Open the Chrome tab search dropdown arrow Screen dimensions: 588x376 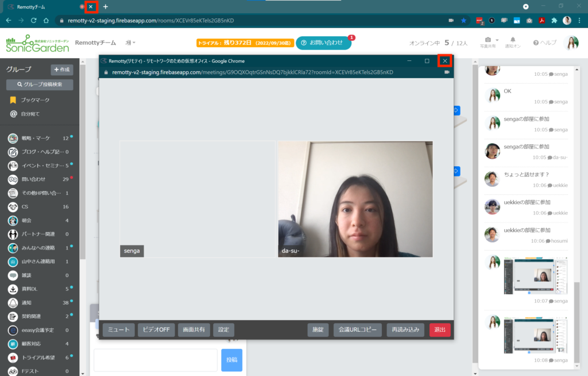click(526, 7)
